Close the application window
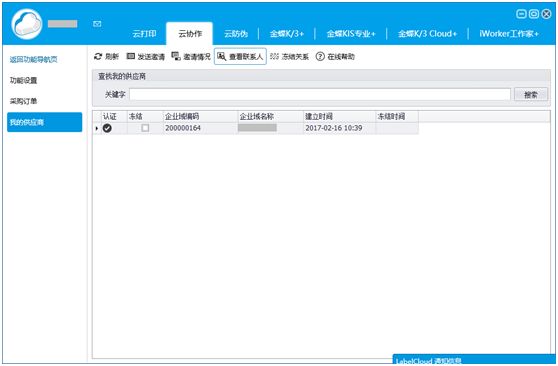The image size is (558, 366). [x=546, y=14]
